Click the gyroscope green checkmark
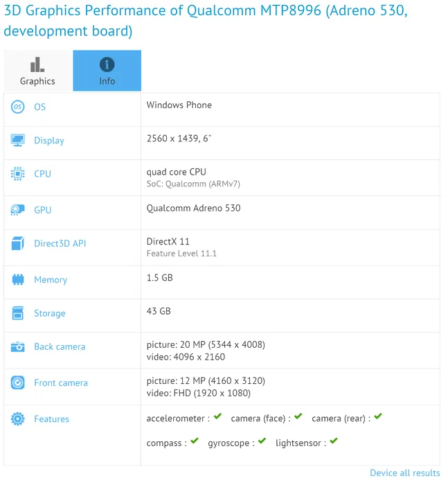Image resolution: width=448 pixels, height=485 pixels. click(262, 441)
